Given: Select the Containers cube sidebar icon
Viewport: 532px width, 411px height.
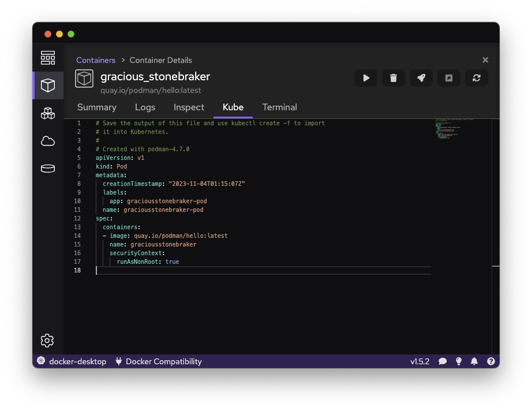Looking at the screenshot, I should coord(47,85).
